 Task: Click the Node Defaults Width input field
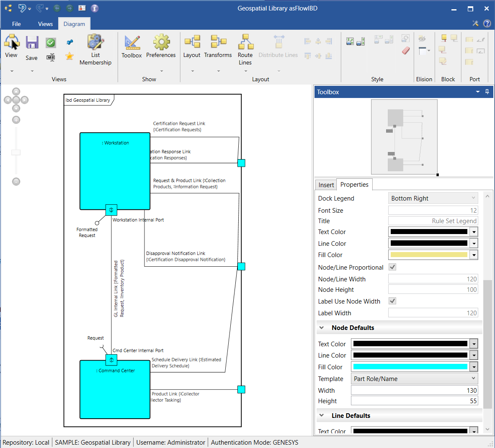(x=414, y=390)
